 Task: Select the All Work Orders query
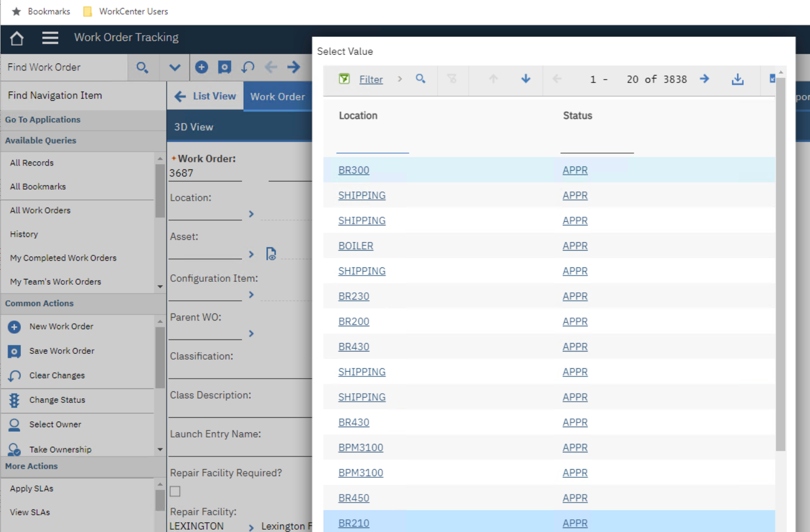(40, 210)
